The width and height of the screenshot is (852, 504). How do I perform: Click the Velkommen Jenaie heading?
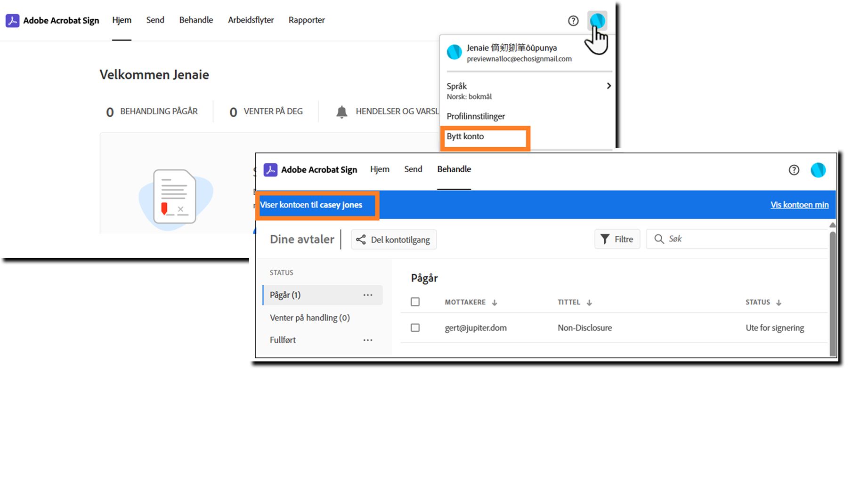click(x=154, y=74)
